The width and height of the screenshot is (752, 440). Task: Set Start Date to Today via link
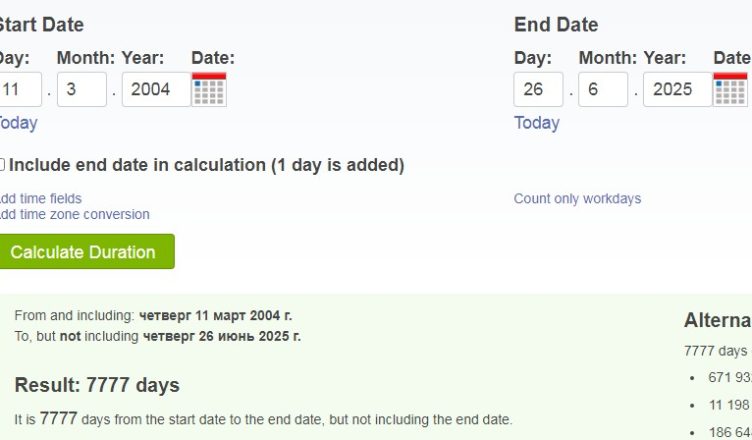(18, 123)
